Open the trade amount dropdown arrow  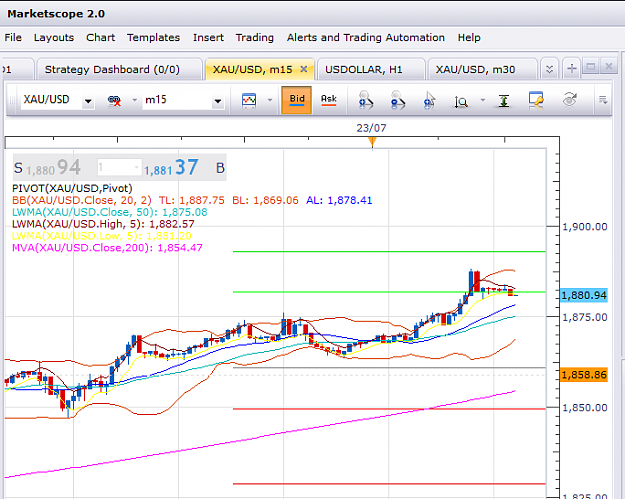pyautogui.click(x=137, y=167)
